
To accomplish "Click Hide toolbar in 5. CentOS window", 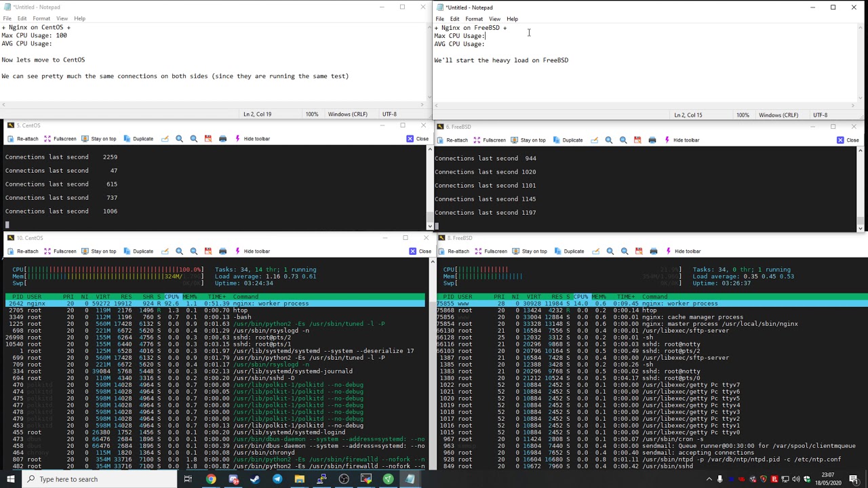I will pyautogui.click(x=252, y=139).
